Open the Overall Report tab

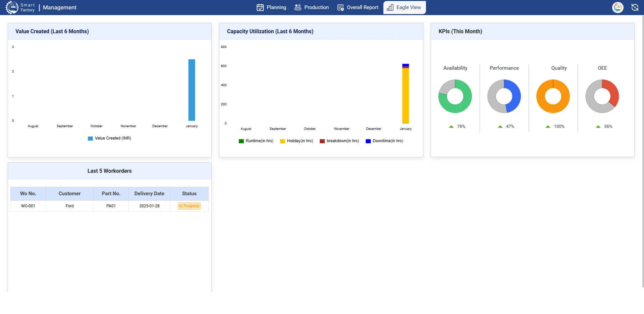pos(358,7)
